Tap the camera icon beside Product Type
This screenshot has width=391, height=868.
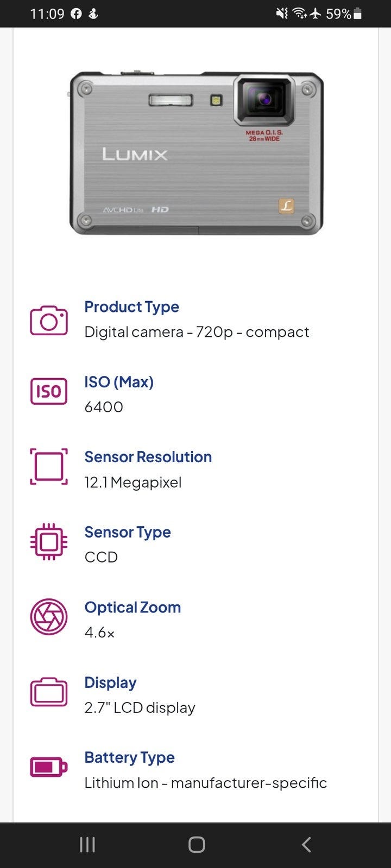tap(49, 320)
